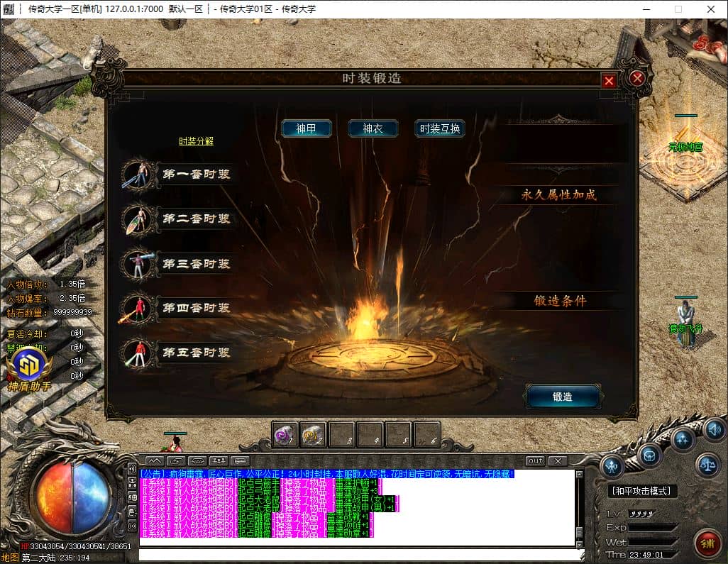Toggle the broadcast channel icon at bottom
Viewport: 728px width, 564px height.
click(x=132, y=526)
